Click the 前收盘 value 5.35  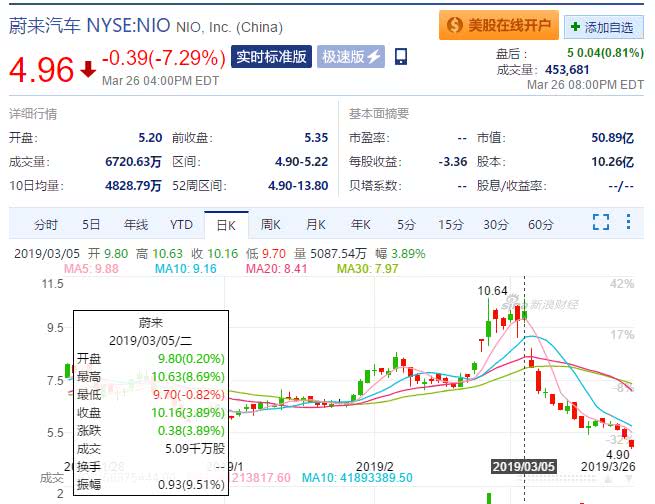coord(316,138)
